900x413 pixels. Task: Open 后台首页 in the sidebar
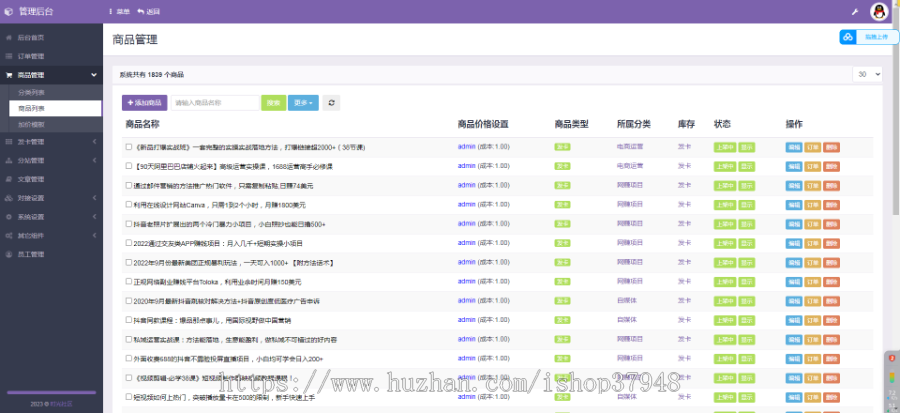click(x=30, y=38)
